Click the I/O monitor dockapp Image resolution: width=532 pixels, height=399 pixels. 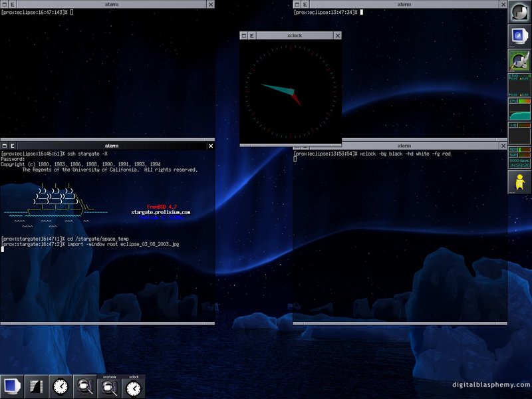pos(519,134)
